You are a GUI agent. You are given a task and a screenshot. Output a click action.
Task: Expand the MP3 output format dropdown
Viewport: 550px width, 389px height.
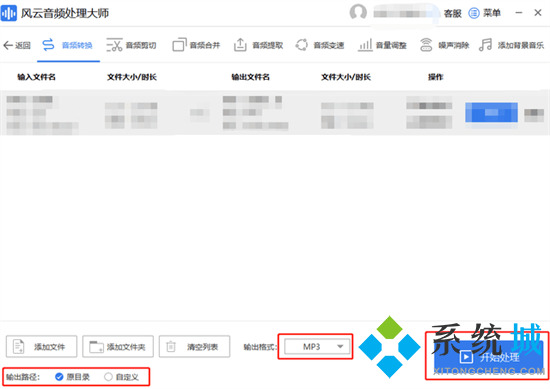tap(317, 347)
